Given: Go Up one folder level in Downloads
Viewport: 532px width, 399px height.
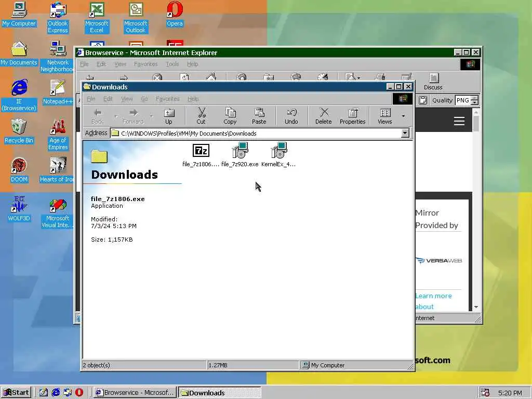Looking at the screenshot, I should point(169,116).
